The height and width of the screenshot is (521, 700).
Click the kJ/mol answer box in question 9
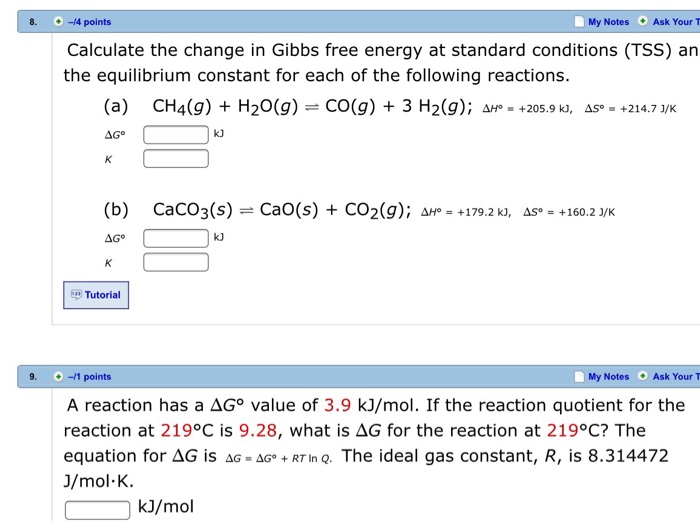pyautogui.click(x=98, y=509)
